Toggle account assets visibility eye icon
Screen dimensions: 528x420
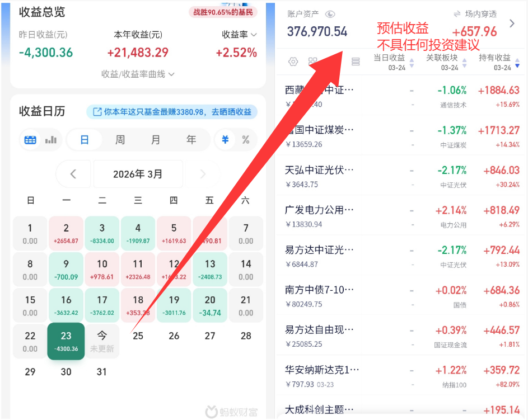point(330,14)
